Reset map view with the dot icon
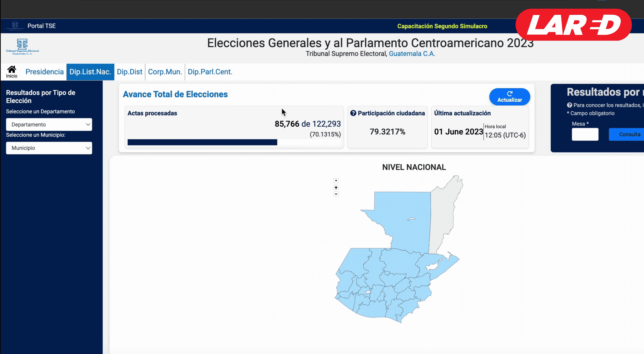The width and height of the screenshot is (644, 354). point(336,180)
